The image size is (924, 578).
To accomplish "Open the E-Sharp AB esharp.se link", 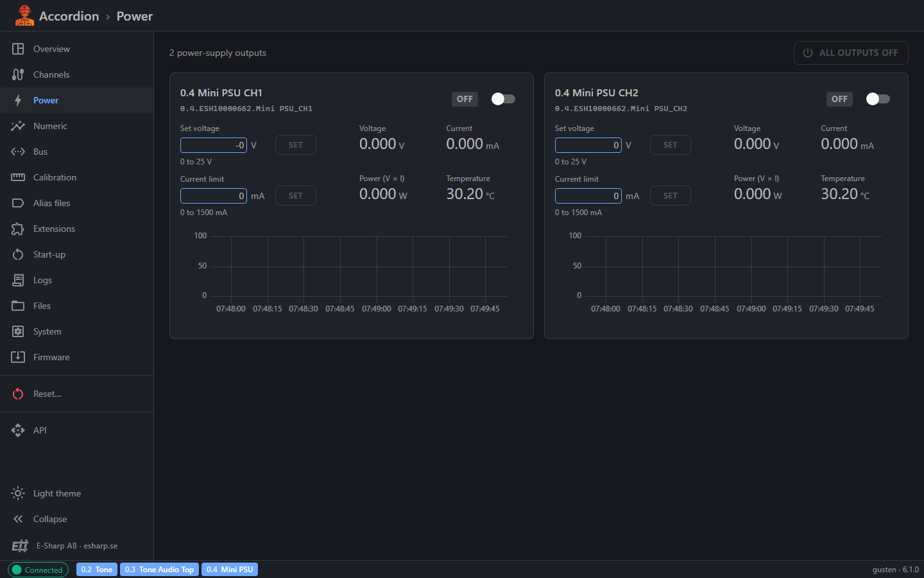I will 77,546.
